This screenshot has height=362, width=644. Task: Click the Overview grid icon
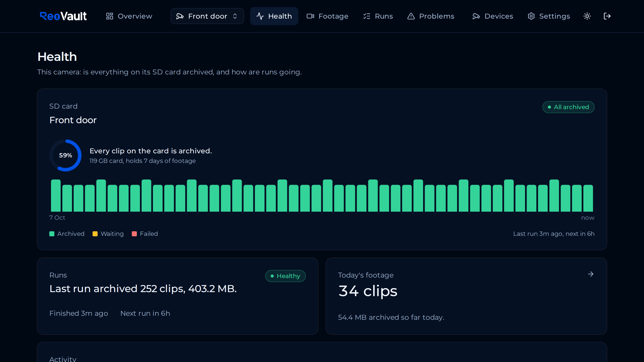pos(109,16)
